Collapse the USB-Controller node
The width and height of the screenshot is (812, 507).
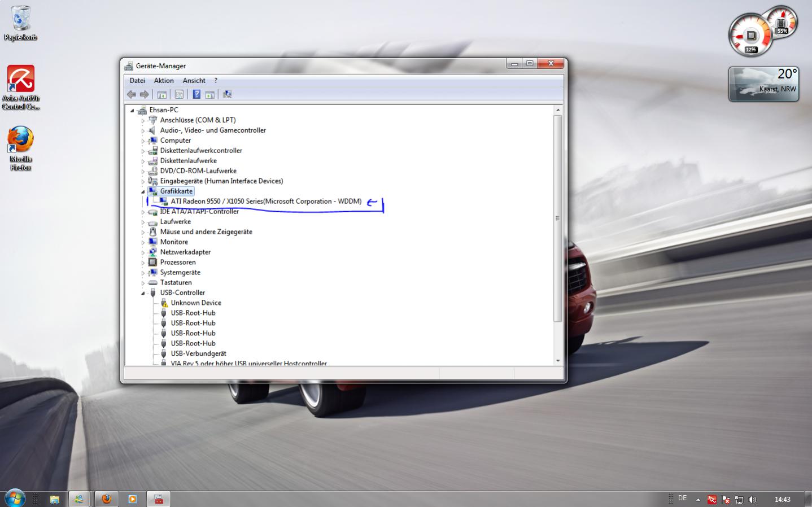(x=143, y=294)
